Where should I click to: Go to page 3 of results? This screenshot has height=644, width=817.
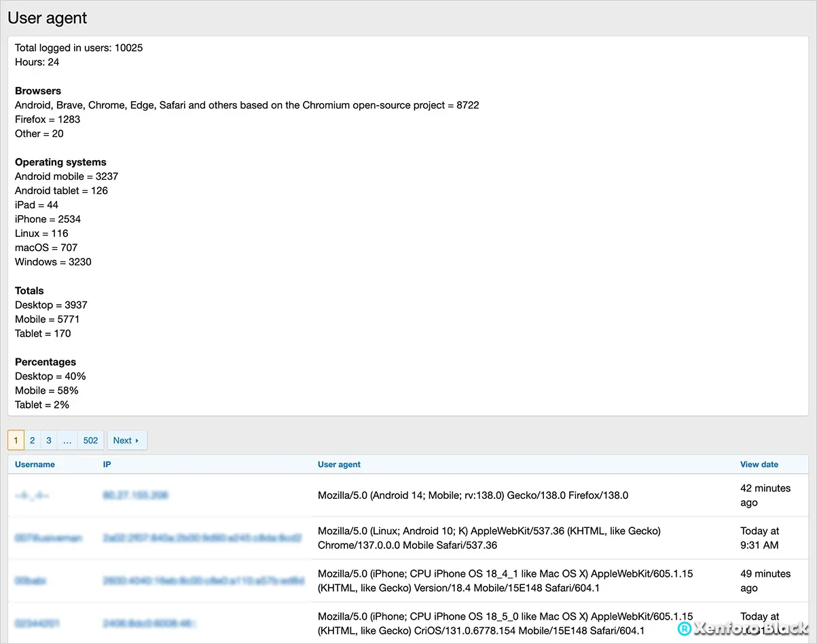click(48, 440)
